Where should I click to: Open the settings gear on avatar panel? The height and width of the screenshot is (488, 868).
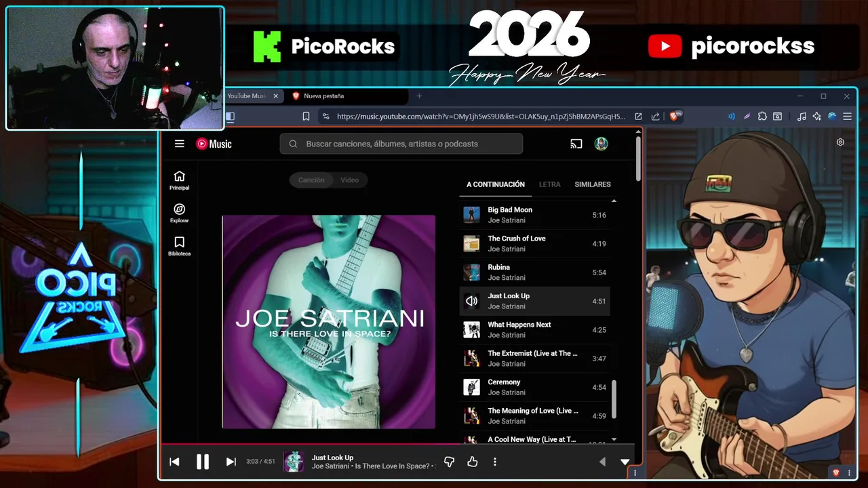[840, 142]
